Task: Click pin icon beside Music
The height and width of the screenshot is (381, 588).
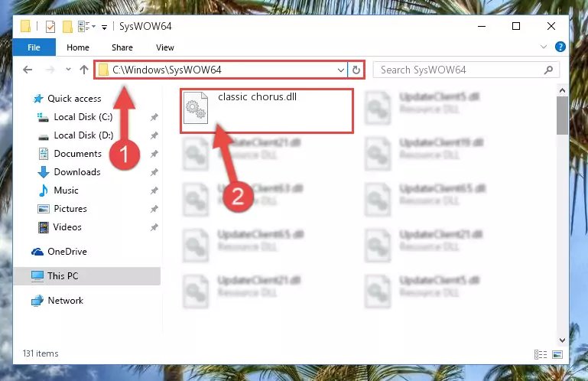Action: coord(154,191)
